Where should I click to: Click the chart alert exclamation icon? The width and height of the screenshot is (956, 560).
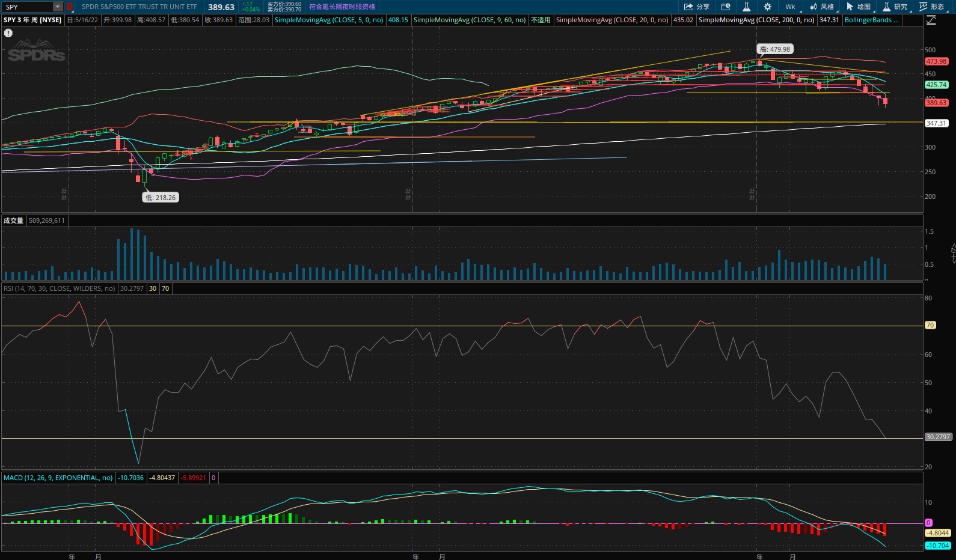click(8, 33)
